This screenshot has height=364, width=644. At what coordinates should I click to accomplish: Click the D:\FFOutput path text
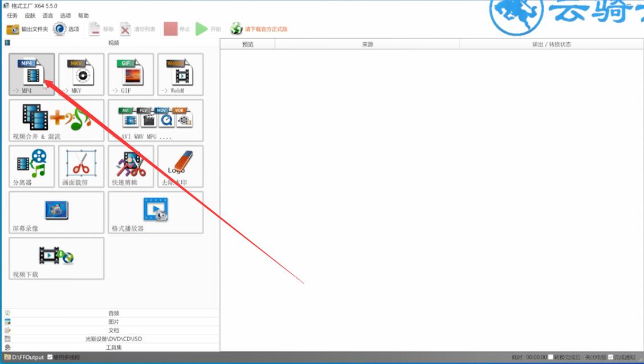[28, 357]
